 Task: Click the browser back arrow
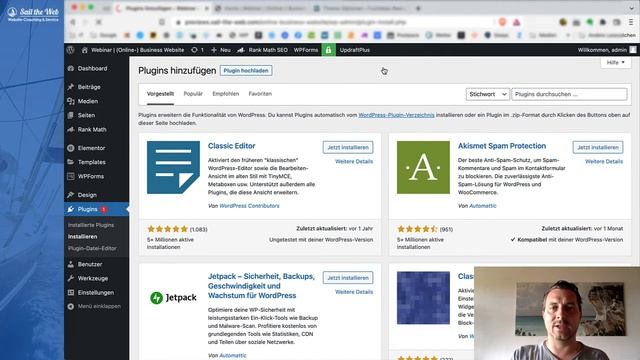coord(73,22)
